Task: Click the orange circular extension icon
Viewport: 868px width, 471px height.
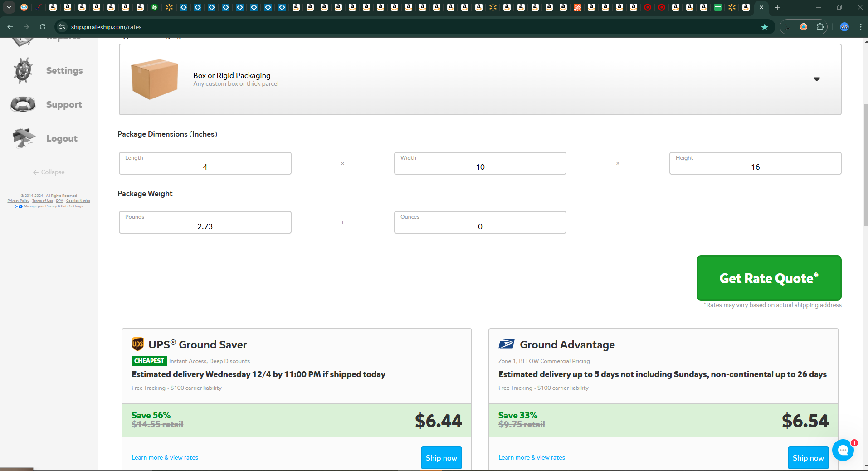Action: point(804,27)
